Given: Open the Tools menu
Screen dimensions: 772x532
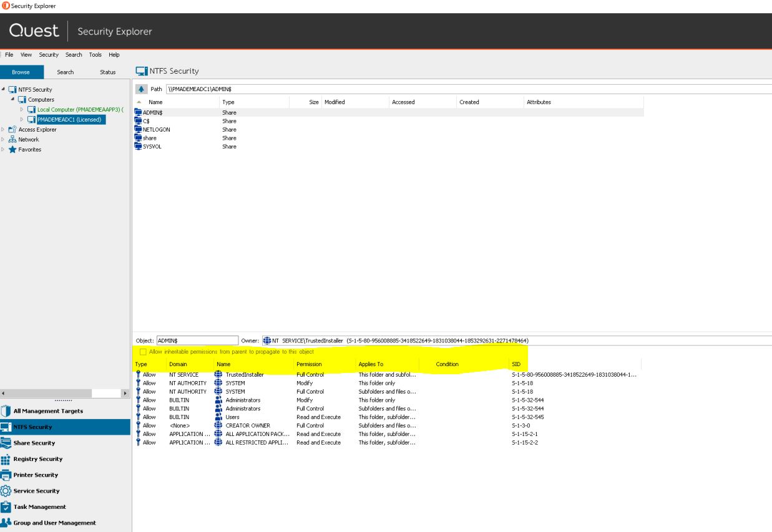Looking at the screenshot, I should point(94,54).
